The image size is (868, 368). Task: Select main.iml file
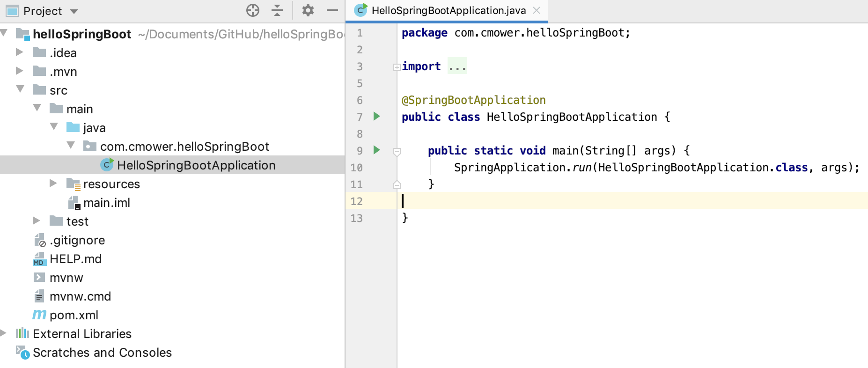click(x=107, y=203)
